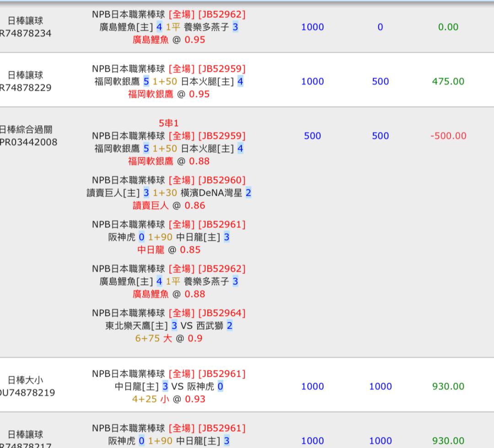This screenshot has width=494, height=448.
Task: Click 6+75 大 @ 0.9 pick
Action: tap(168, 338)
